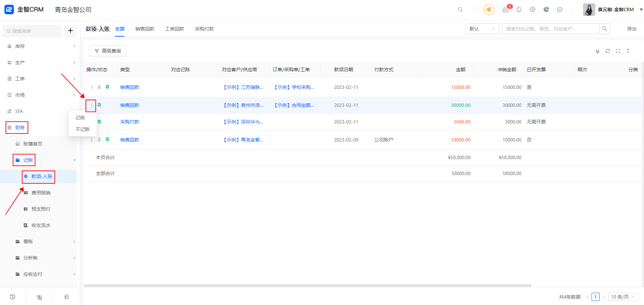This screenshot has height=305, width=644.
Task: Click the 导出 export button
Action: click(631, 29)
